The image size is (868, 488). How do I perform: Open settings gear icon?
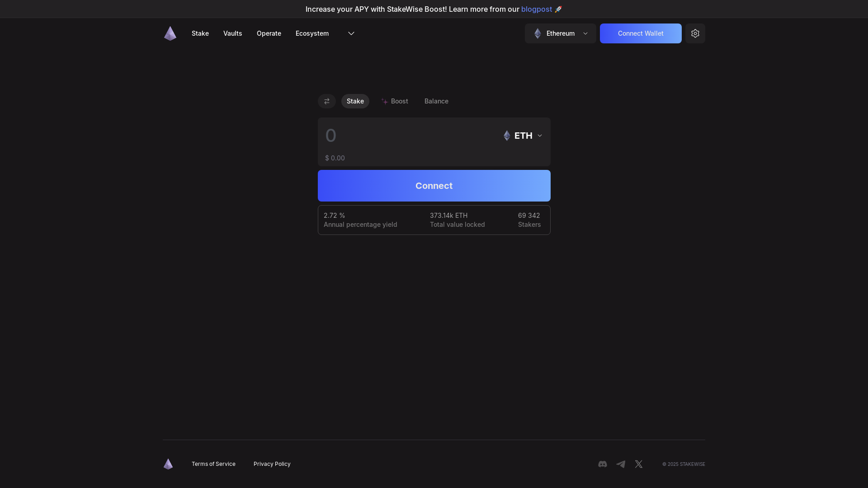click(x=695, y=33)
